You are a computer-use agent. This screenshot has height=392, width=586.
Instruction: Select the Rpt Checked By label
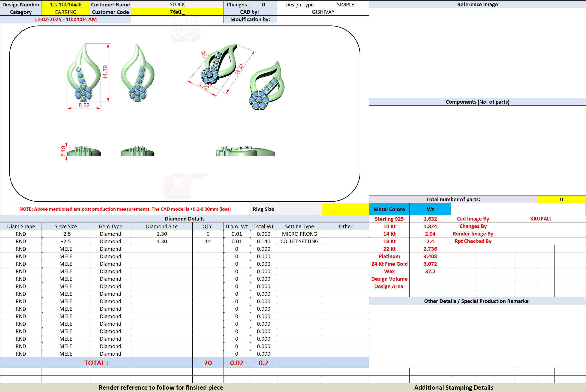473,241
